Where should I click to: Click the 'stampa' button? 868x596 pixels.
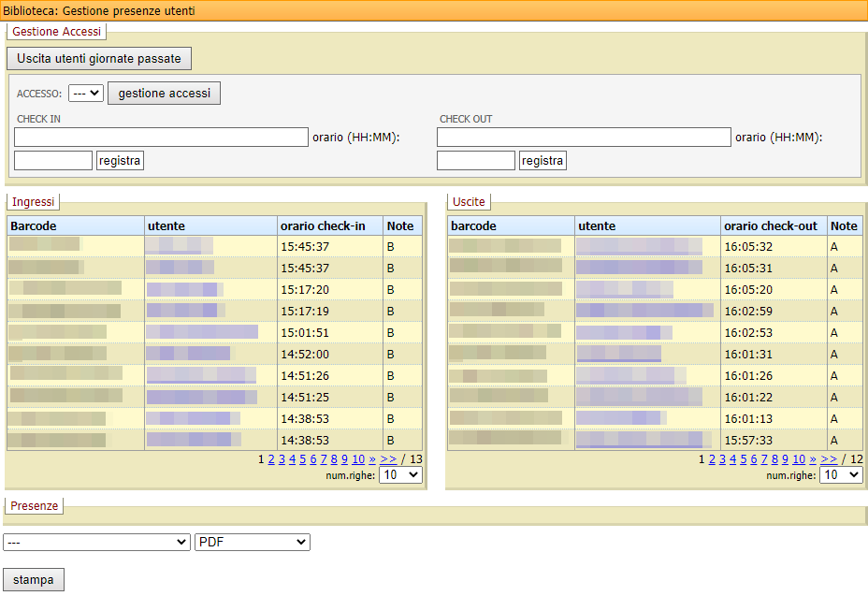pyautogui.click(x=34, y=580)
